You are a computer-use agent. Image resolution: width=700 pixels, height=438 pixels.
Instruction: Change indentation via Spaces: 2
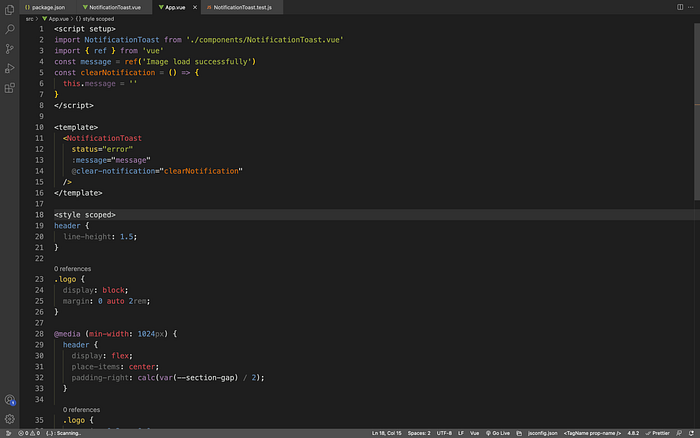tap(419, 433)
